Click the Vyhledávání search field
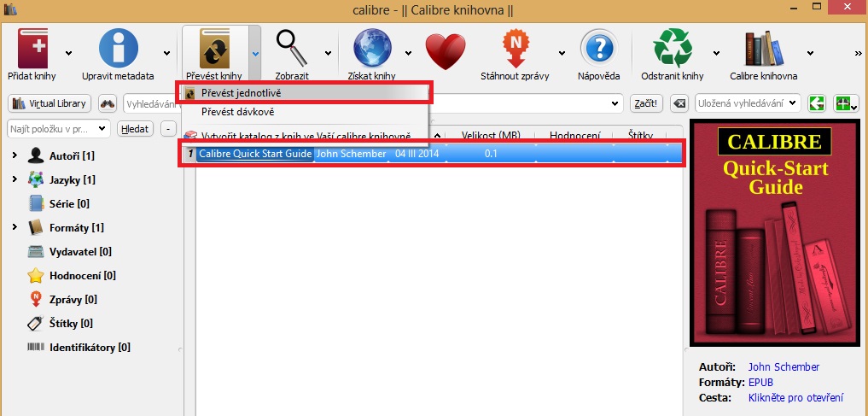Screen dimensions: 868x416 (x=373, y=103)
